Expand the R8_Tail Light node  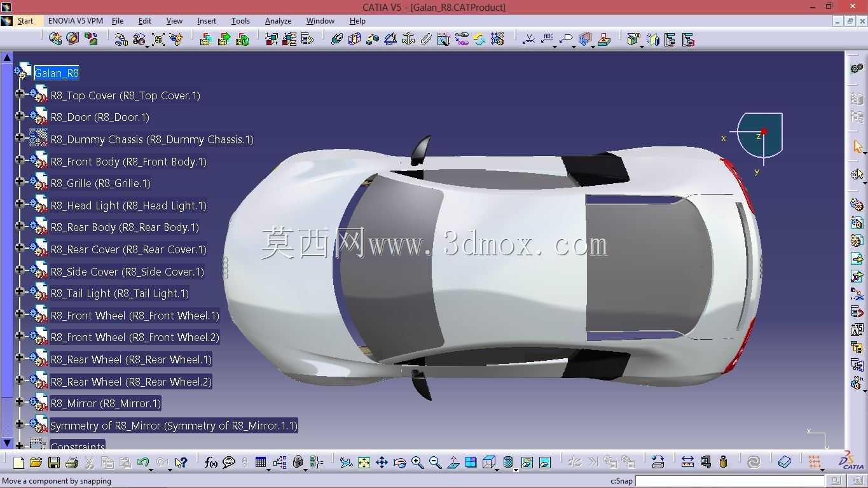click(x=20, y=292)
